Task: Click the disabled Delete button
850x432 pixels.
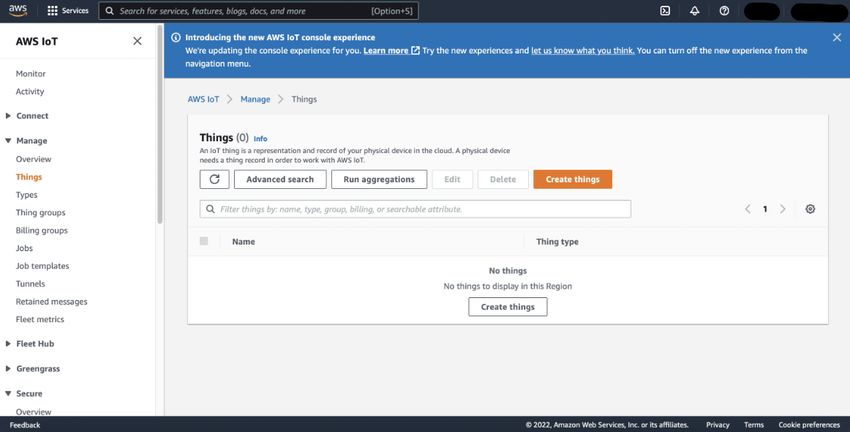Action: tap(503, 179)
